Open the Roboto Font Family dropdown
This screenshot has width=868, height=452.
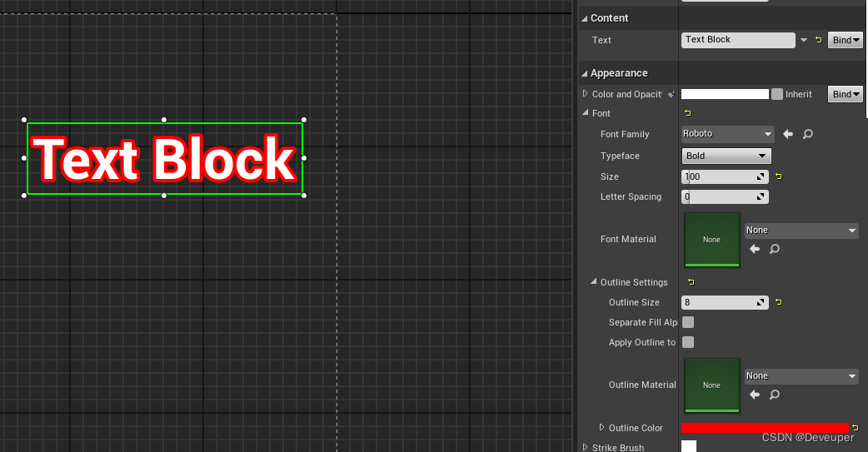(x=727, y=134)
